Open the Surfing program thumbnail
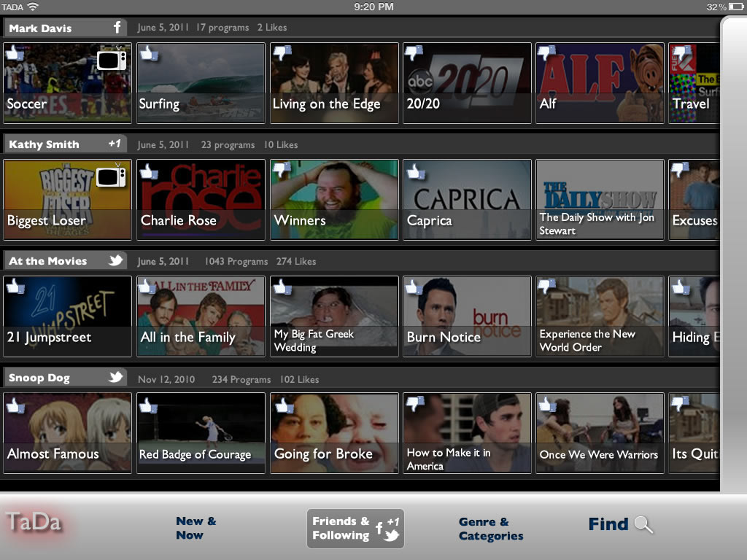Screen dimensions: 747x560 201,83
